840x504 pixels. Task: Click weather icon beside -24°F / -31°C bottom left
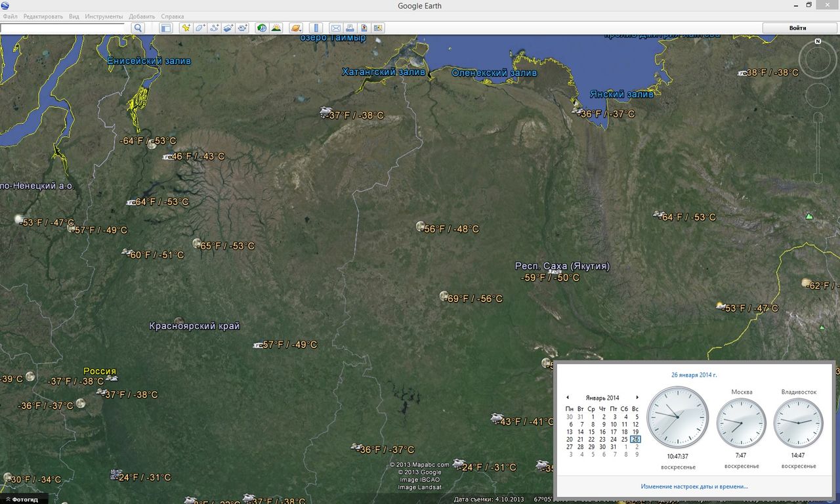pyautogui.click(x=116, y=474)
